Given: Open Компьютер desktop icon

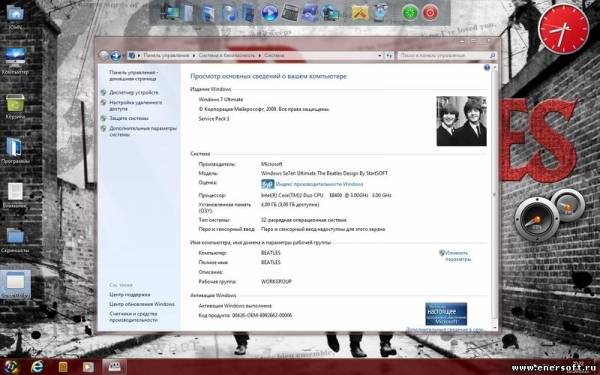Looking at the screenshot, I should pos(15,61).
